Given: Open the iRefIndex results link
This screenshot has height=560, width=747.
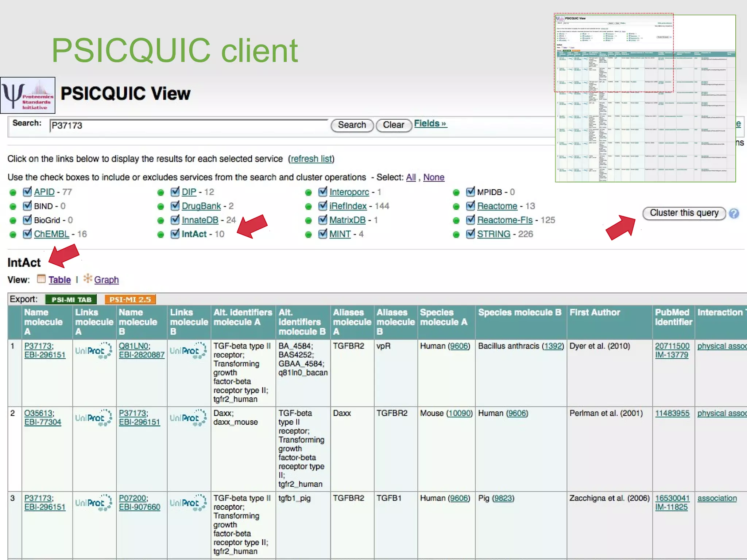Looking at the screenshot, I should click(348, 206).
